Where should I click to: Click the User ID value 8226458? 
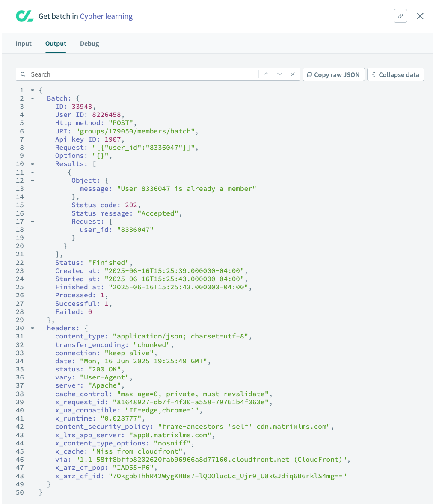coord(107,115)
